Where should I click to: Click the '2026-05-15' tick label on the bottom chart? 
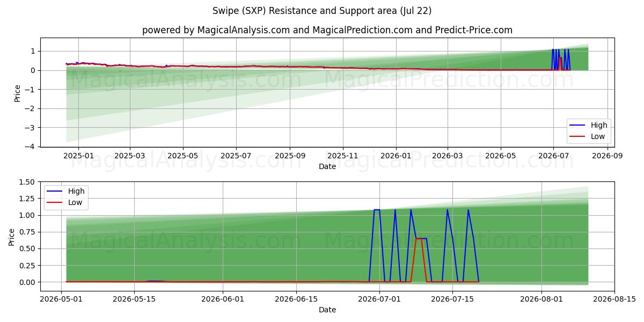pos(134,299)
